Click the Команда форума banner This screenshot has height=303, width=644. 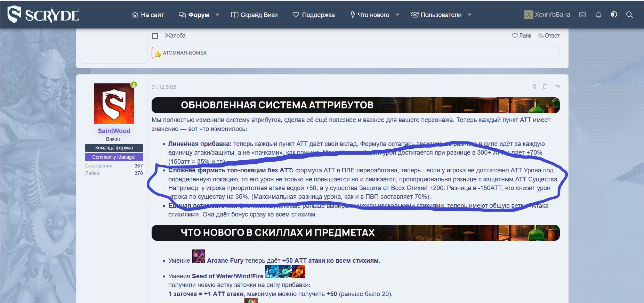pos(114,148)
